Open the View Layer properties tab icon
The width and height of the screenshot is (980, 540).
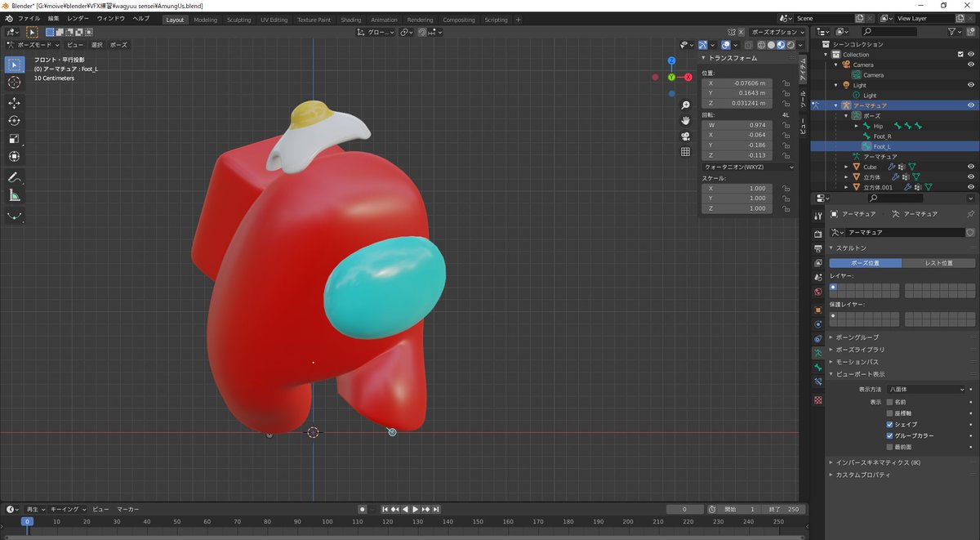coord(818,263)
